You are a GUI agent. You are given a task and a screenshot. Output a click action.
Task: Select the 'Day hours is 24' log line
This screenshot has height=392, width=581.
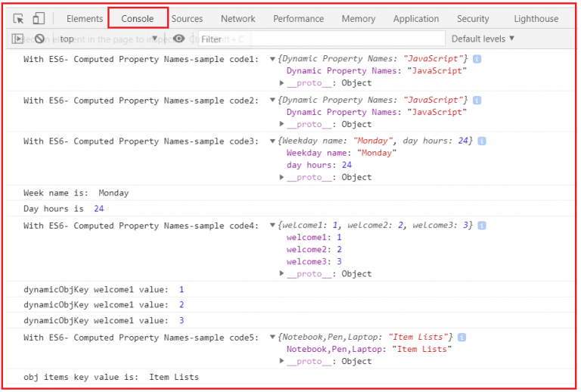(64, 209)
